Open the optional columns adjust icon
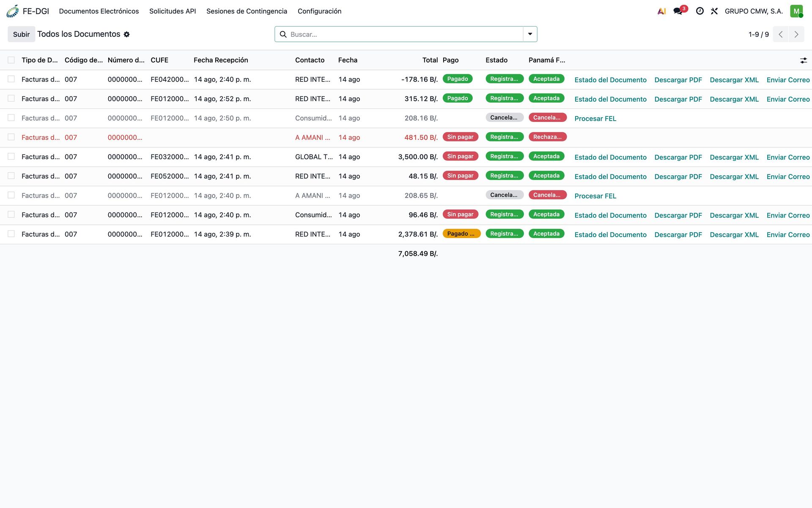Image resolution: width=812 pixels, height=508 pixels. pos(804,61)
